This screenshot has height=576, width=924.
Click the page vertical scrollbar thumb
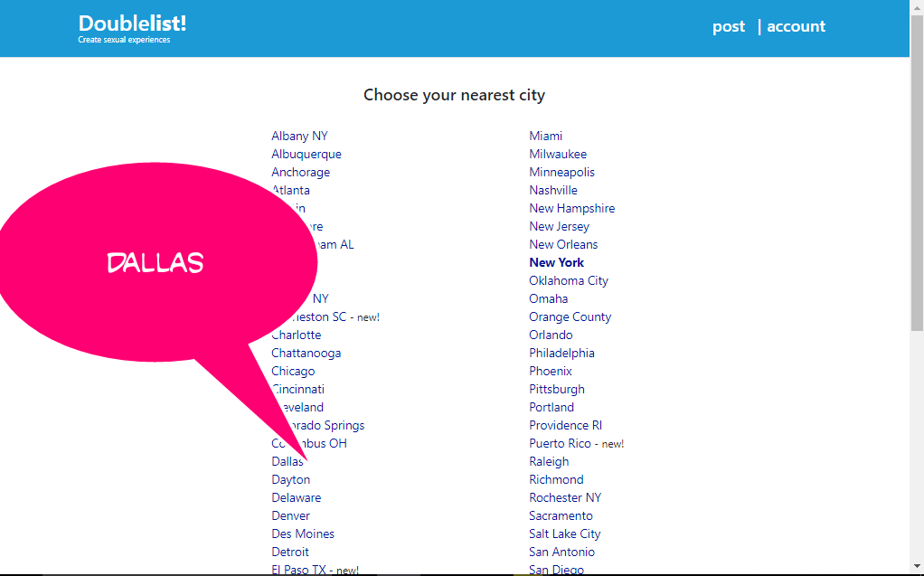click(x=917, y=173)
